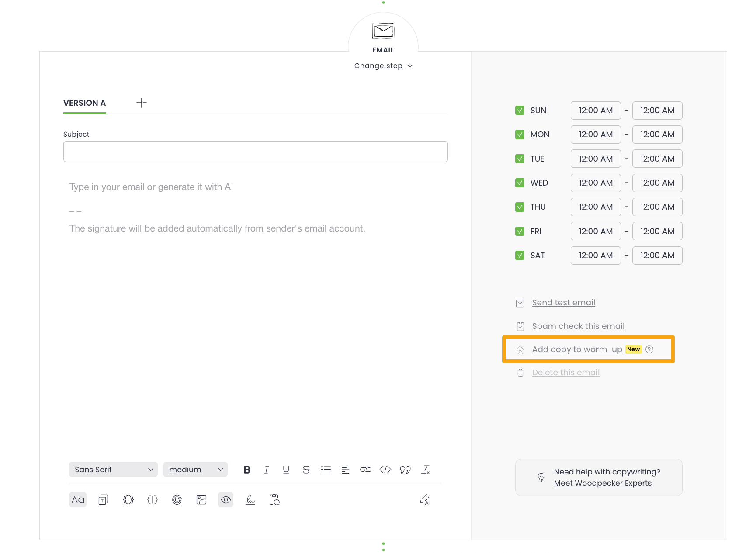The width and height of the screenshot is (756, 553).
Task: Open Spam check this email
Action: (578, 326)
